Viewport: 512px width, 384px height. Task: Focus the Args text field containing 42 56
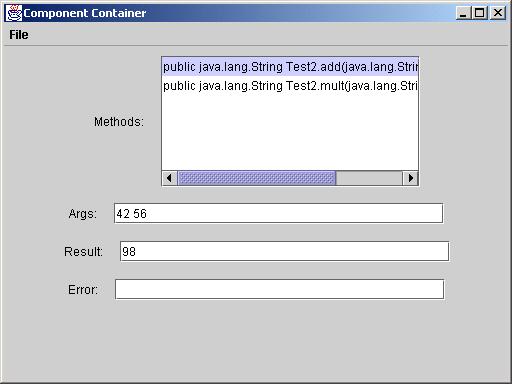coord(278,213)
